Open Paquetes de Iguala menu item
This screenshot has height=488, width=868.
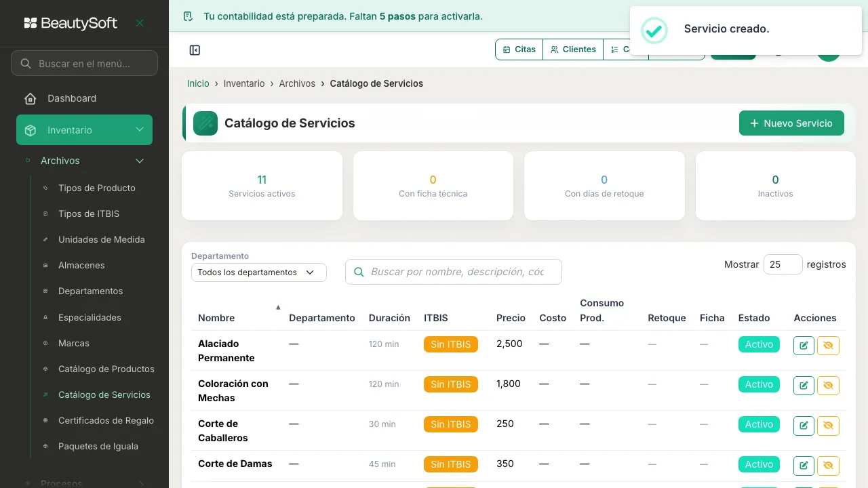click(98, 446)
